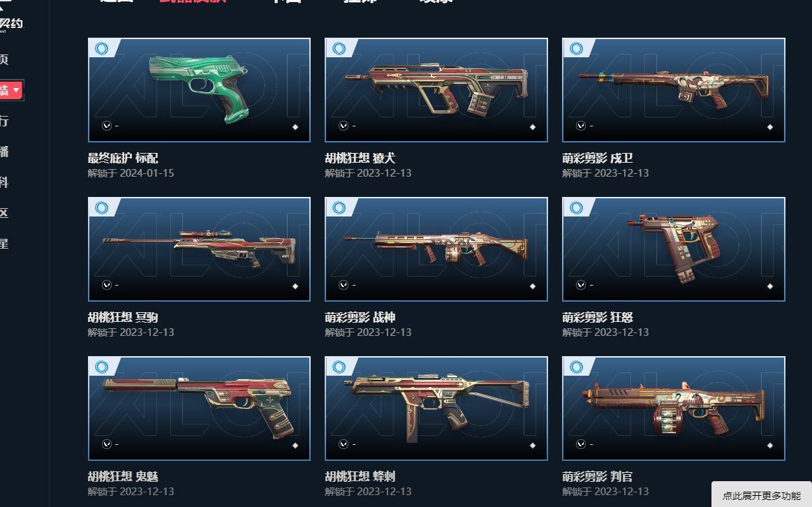The height and width of the screenshot is (507, 812).
Task: Click the Valorant points icon on 胡桃狂想 冥驹 card
Action: click(x=107, y=285)
